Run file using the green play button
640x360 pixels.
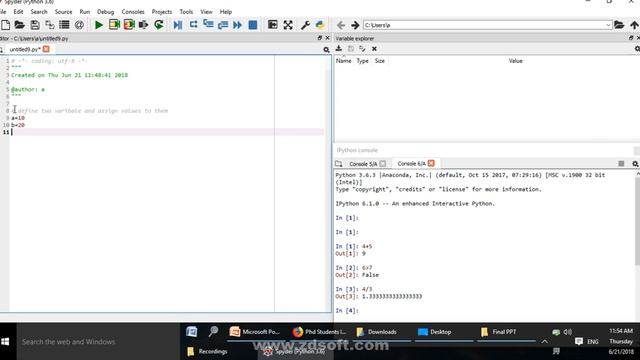pos(98,25)
